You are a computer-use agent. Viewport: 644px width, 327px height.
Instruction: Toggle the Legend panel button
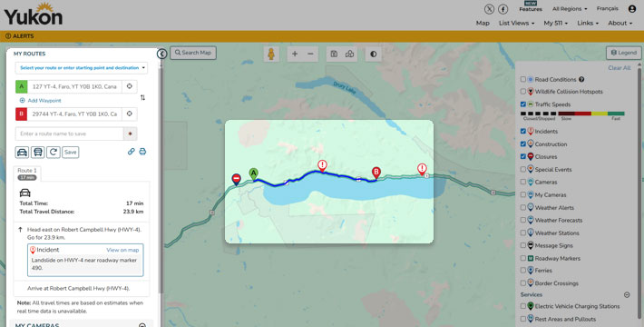624,53
